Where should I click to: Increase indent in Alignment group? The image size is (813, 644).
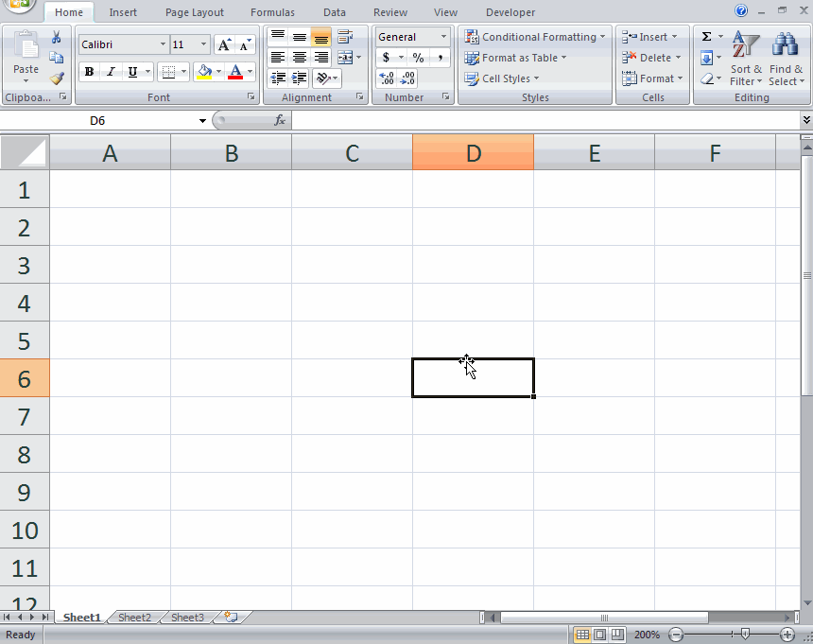pos(299,78)
